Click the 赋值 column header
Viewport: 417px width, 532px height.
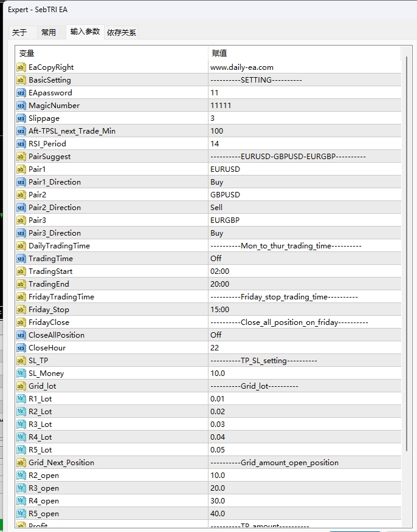(219, 53)
